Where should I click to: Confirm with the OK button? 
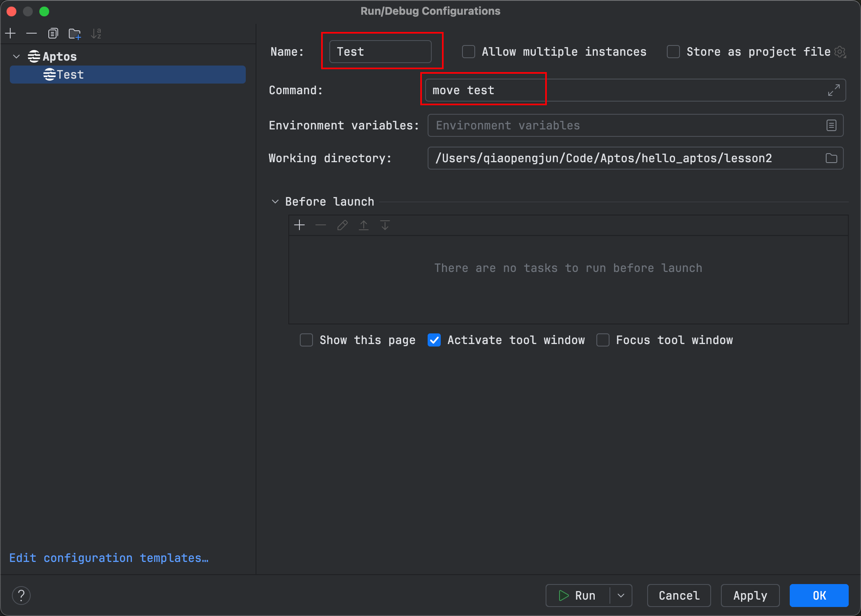click(819, 596)
